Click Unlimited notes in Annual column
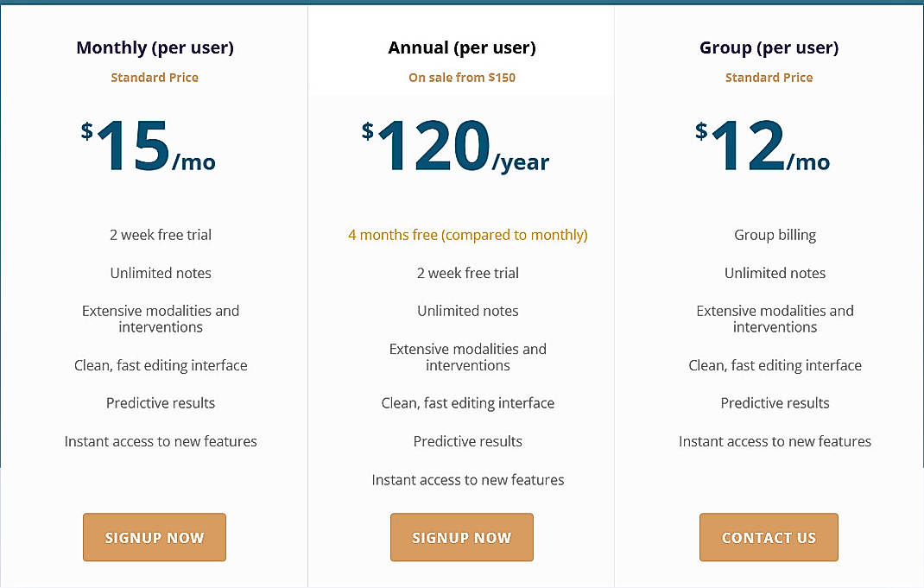The height and width of the screenshot is (588, 924). pos(467,310)
